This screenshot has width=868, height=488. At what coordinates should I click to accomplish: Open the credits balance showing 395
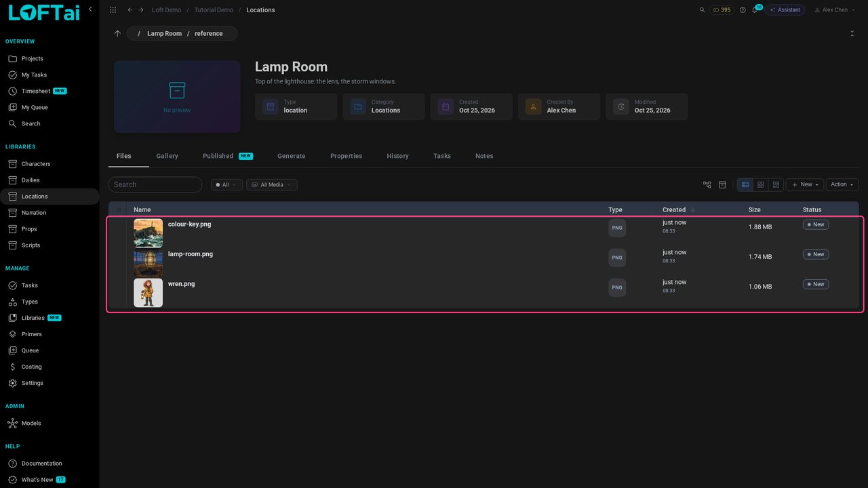722,10
